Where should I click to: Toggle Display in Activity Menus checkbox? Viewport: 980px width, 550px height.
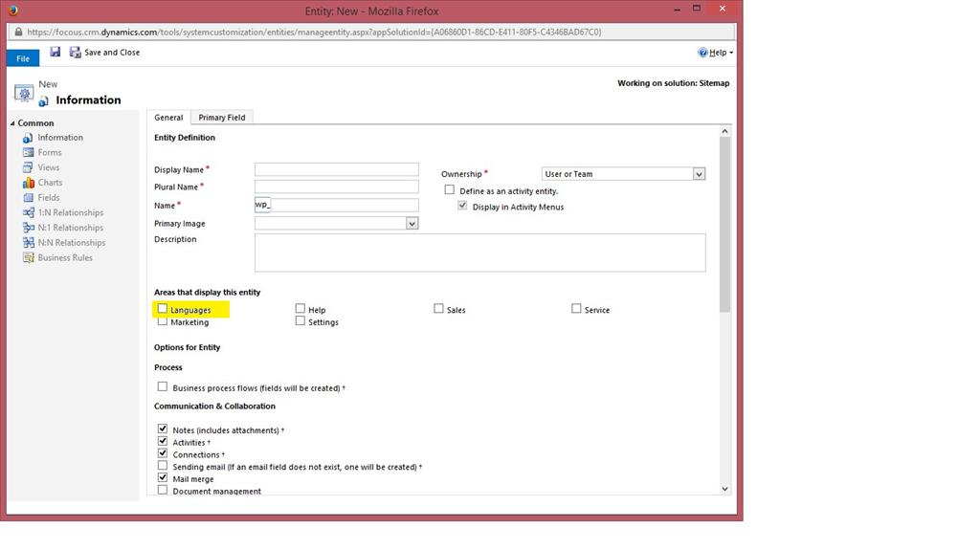(462, 206)
